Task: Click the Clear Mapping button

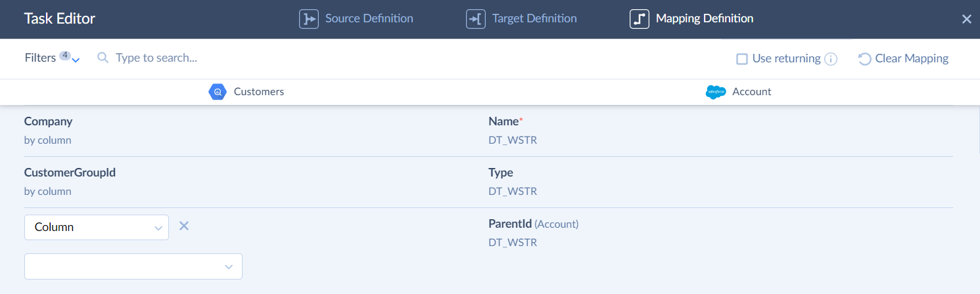Action: pyautogui.click(x=904, y=59)
